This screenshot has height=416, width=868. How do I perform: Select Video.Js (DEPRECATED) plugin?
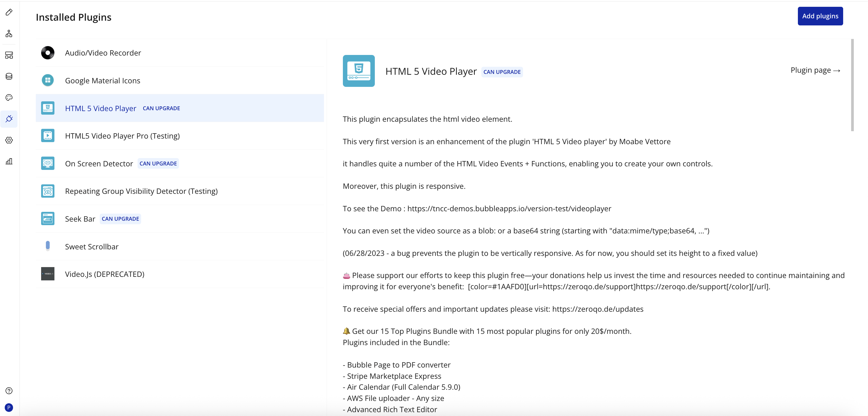pyautogui.click(x=104, y=274)
